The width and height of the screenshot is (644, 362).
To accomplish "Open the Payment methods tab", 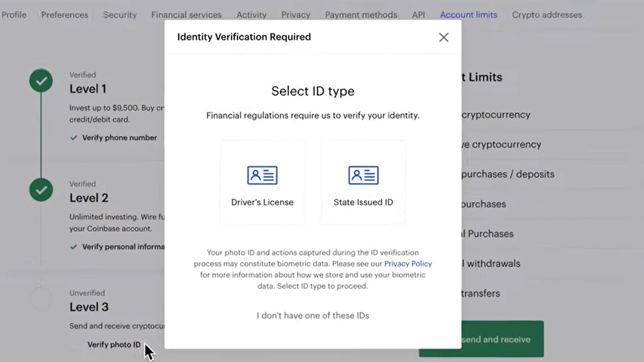I will (x=361, y=15).
